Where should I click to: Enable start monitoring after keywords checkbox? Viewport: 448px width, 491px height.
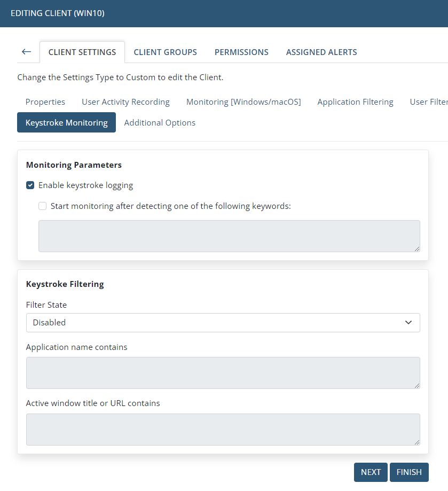pyautogui.click(x=43, y=206)
